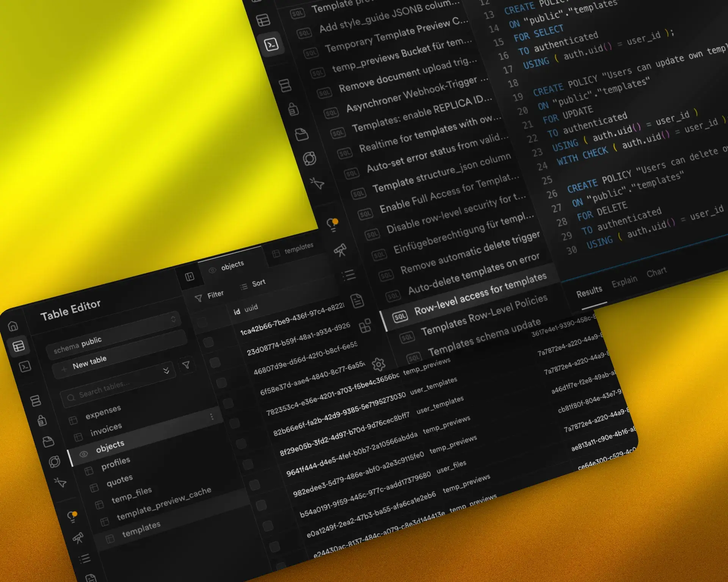The image size is (728, 582).
Task: Open the SQL Editor terminal icon below the Table Editor icon
Action: [x=25, y=366]
